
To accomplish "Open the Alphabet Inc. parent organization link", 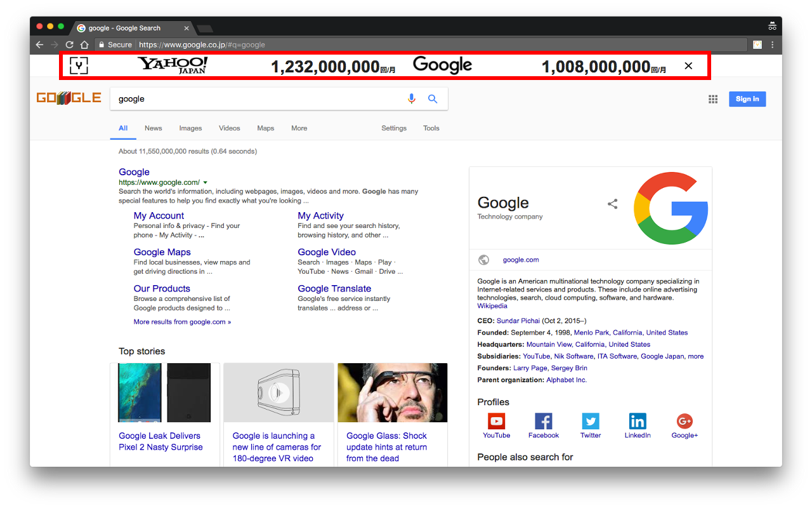I will [566, 380].
